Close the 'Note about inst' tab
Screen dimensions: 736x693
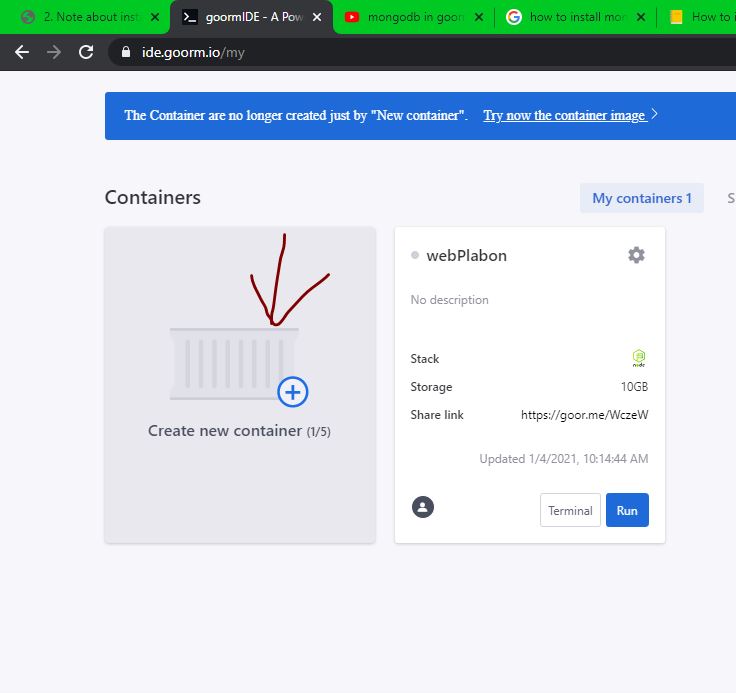[155, 17]
